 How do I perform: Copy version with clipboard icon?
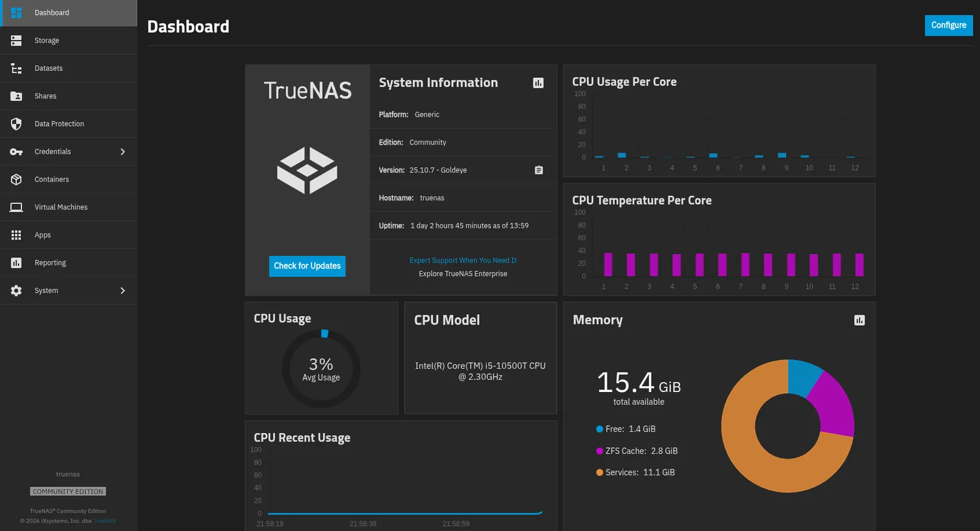pyautogui.click(x=539, y=170)
